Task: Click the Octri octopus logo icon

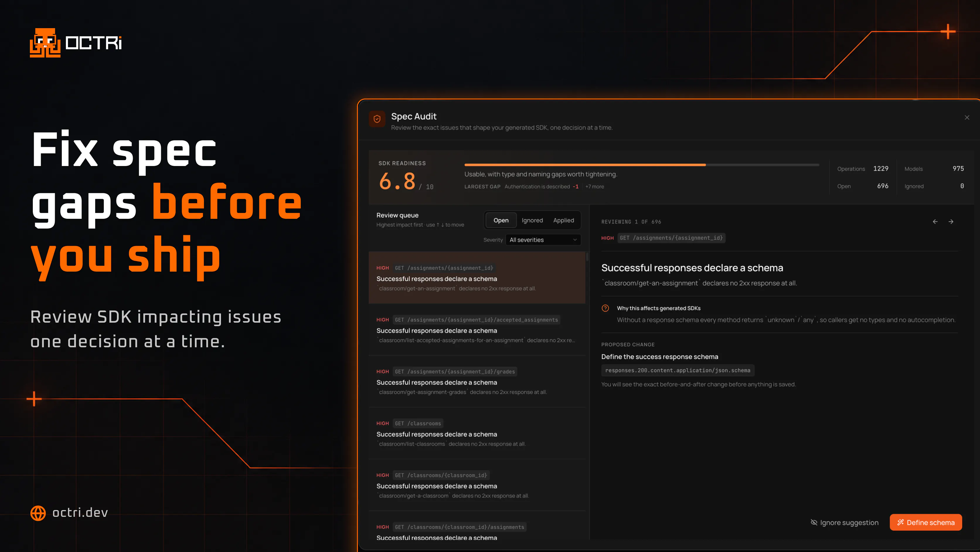Action: (45, 43)
